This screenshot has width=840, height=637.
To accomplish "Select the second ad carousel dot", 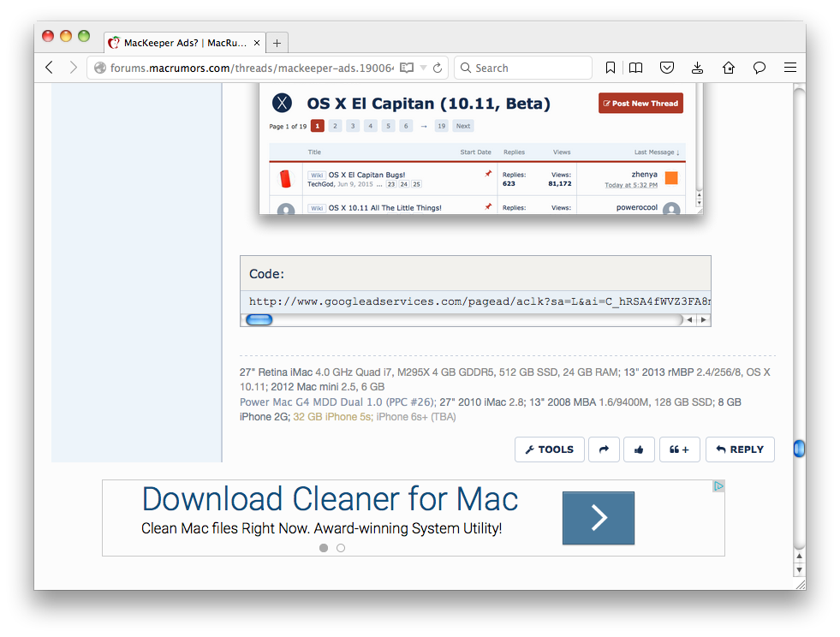I will [341, 548].
